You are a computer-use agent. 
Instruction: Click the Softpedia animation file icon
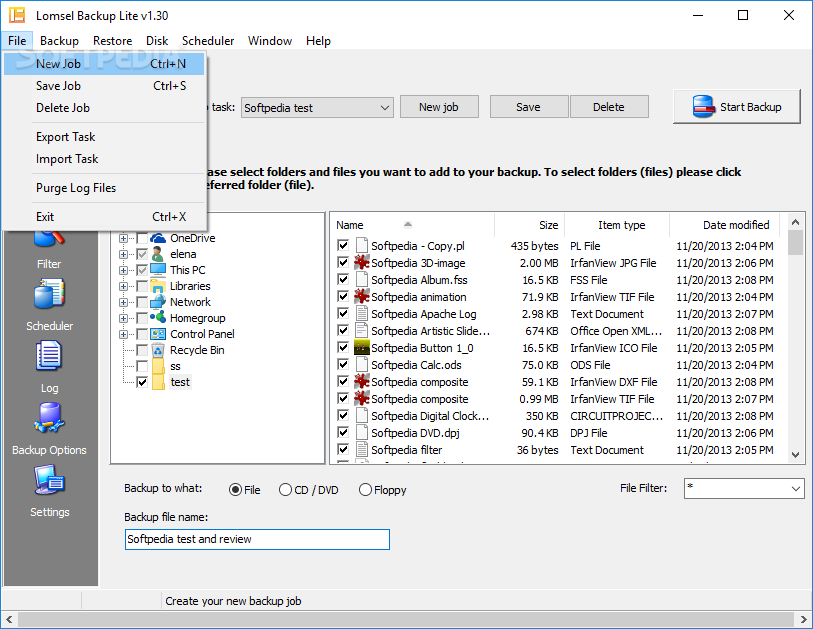coord(361,297)
